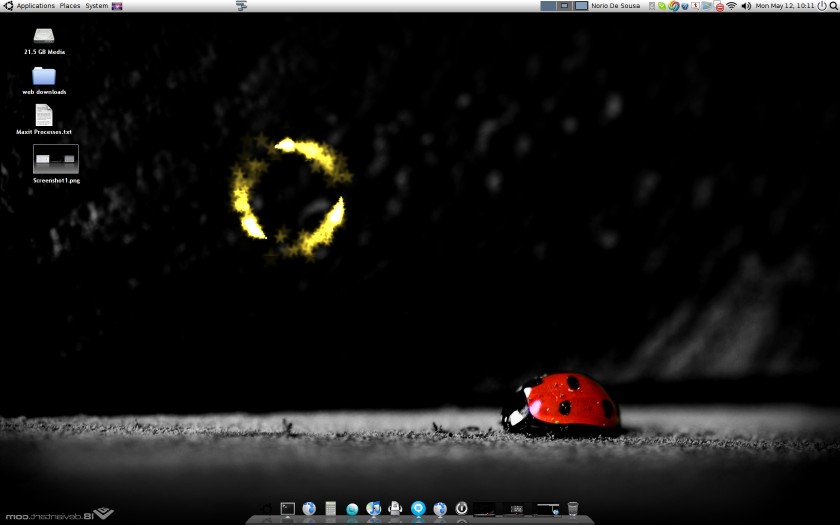The image size is (840, 525).
Task: Click the power icon in the dock
Action: pos(462,509)
